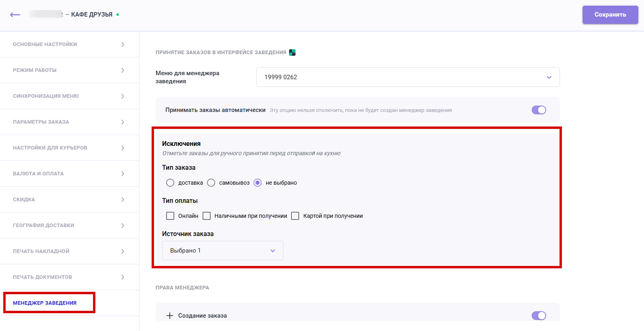Screen dimensions: 644x331
Task: Open Параметры заказа settings section
Action: (41, 122)
